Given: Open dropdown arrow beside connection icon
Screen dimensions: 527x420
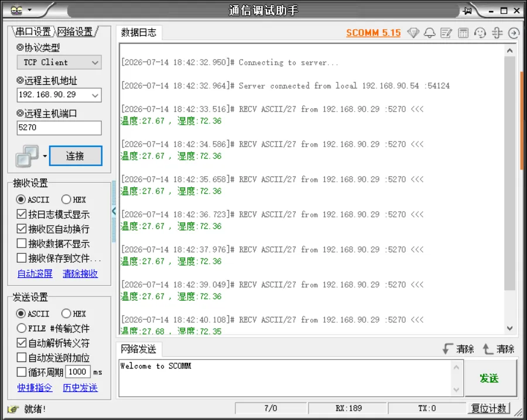Looking at the screenshot, I should 45,156.
